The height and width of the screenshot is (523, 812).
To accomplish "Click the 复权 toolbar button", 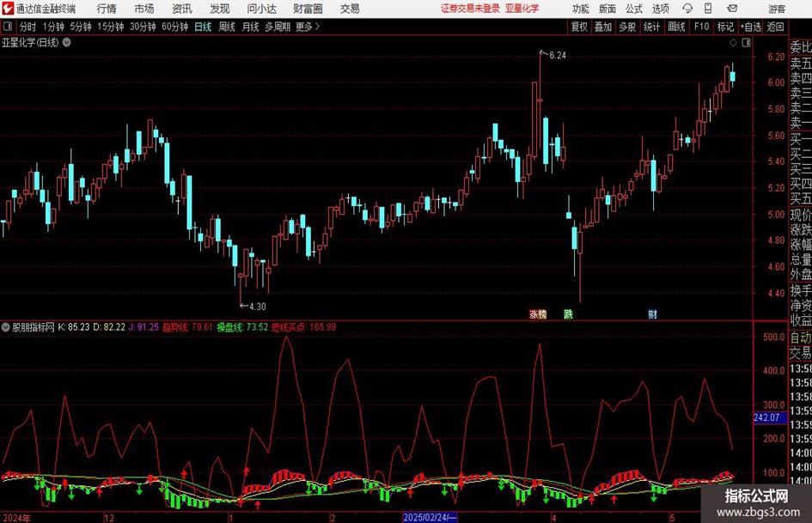I will 579,27.
